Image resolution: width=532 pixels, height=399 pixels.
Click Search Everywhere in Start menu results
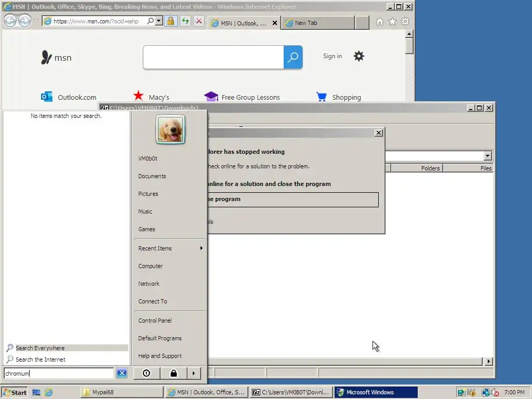(x=67, y=348)
